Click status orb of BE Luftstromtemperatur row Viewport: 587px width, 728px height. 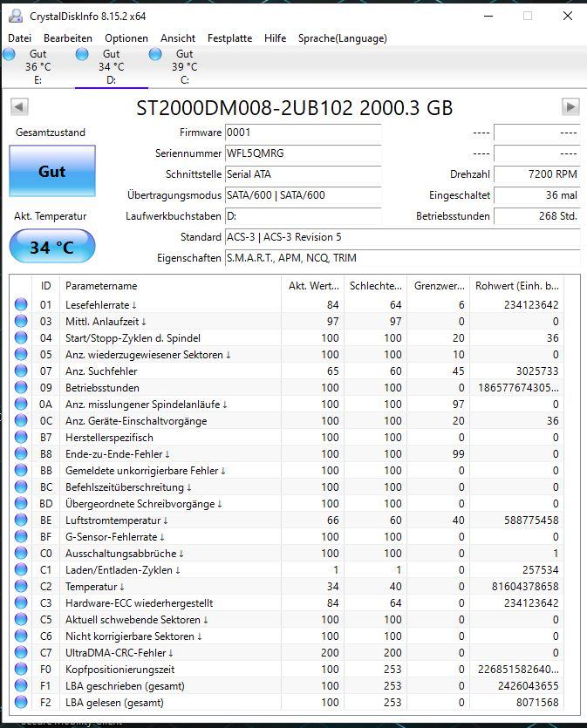coord(21,520)
